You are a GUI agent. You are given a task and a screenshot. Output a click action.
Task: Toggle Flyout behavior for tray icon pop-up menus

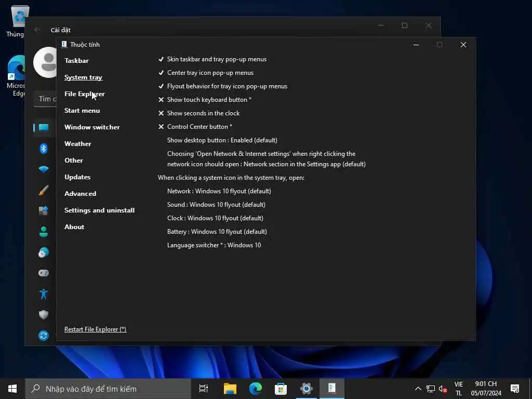coord(222,86)
